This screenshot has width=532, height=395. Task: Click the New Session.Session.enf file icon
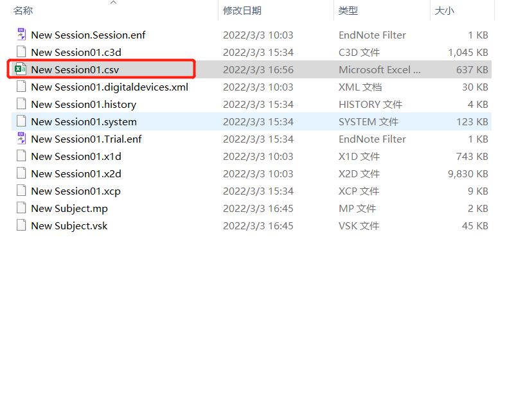tap(21, 35)
